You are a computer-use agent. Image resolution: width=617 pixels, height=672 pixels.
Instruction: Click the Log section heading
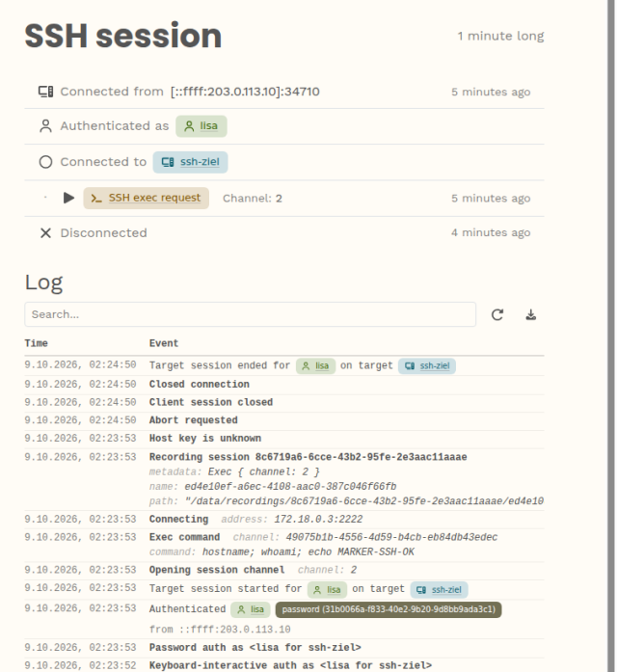tap(43, 282)
